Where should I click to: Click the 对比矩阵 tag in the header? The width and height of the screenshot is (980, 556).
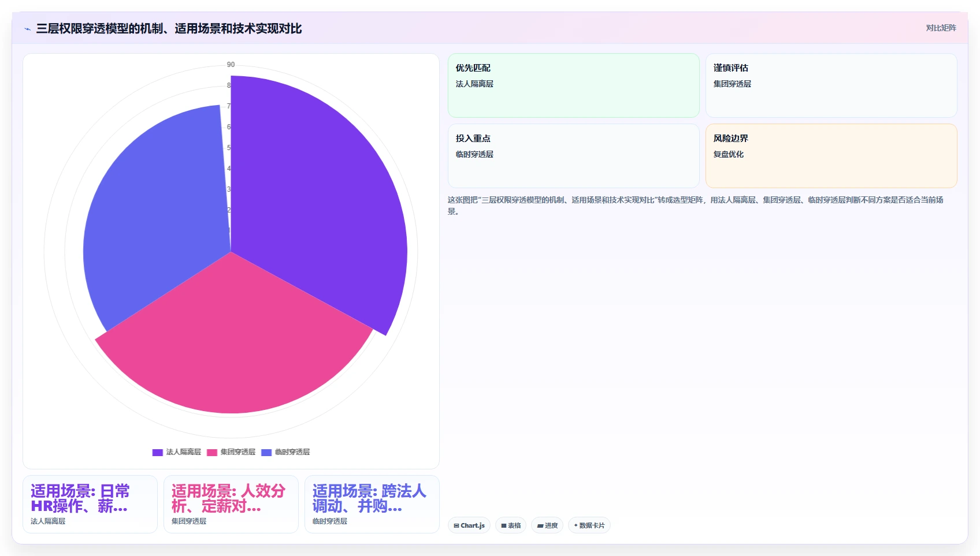pyautogui.click(x=941, y=28)
